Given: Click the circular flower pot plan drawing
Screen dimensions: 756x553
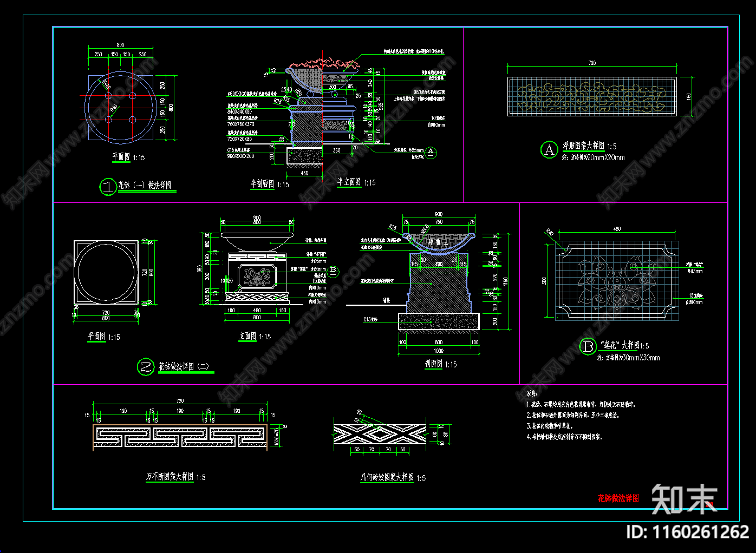Looking at the screenshot, I should [x=120, y=107].
